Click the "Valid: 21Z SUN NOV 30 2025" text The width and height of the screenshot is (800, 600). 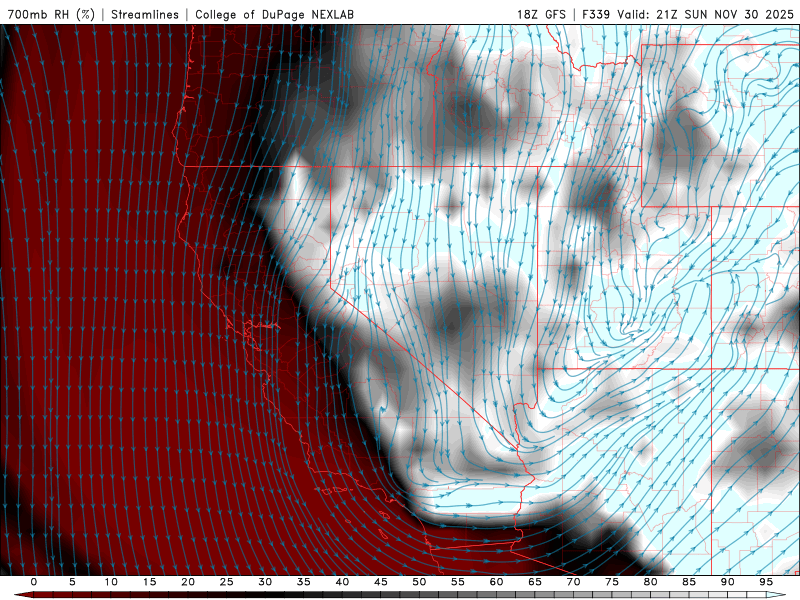pos(705,14)
